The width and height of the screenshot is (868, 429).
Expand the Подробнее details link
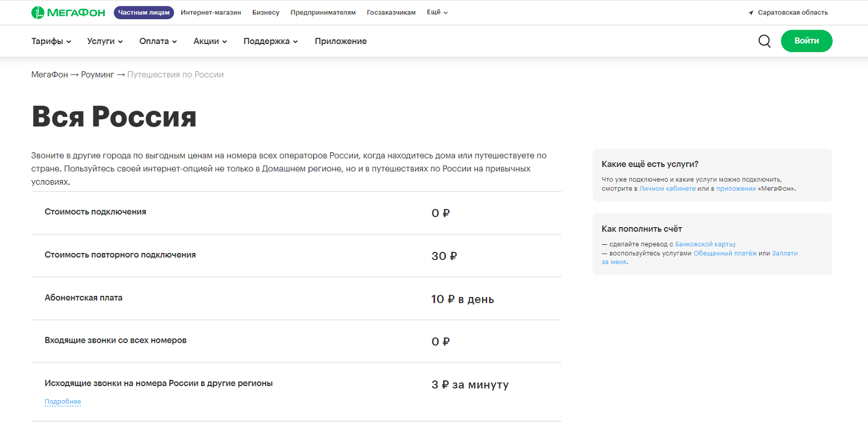(63, 402)
